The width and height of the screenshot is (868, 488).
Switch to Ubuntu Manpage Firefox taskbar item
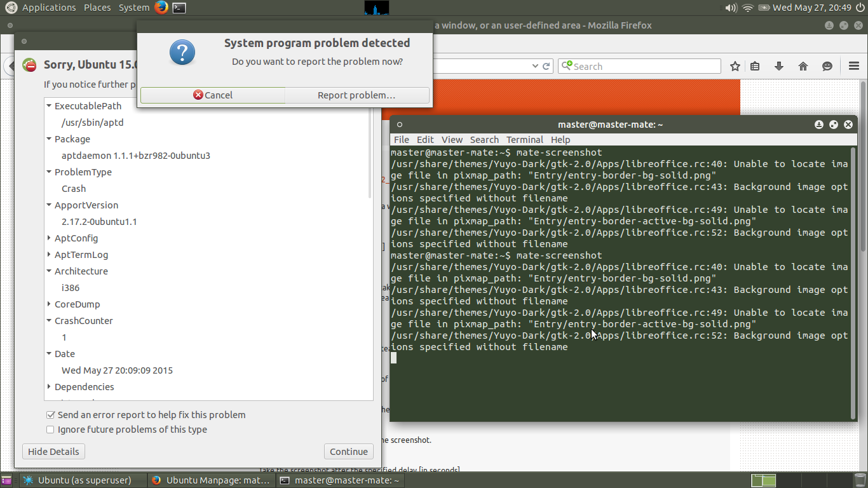(x=212, y=480)
